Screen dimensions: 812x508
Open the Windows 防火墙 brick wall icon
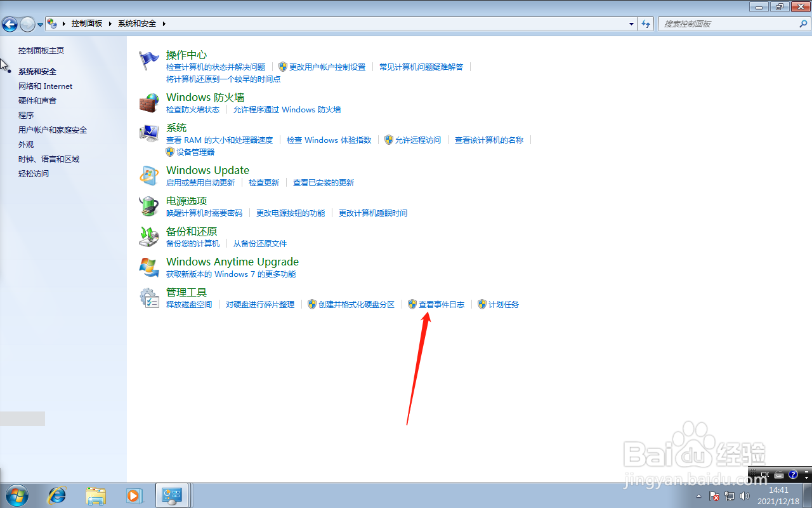(x=149, y=103)
